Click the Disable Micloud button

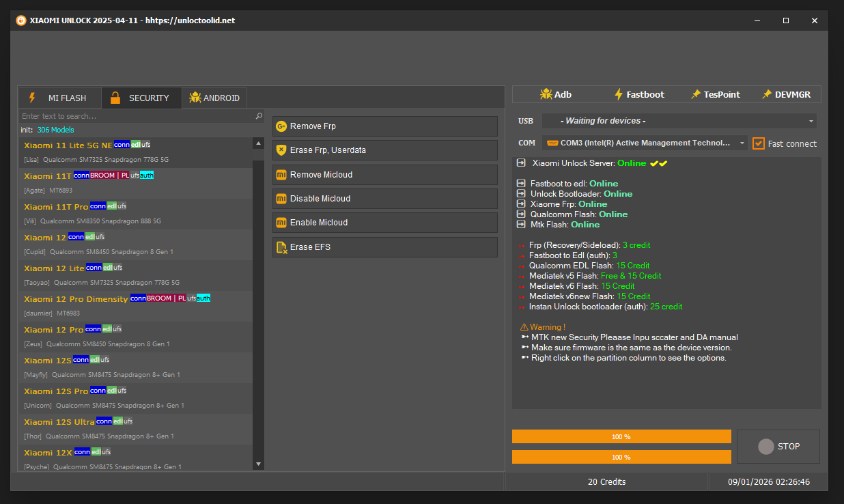pos(384,199)
